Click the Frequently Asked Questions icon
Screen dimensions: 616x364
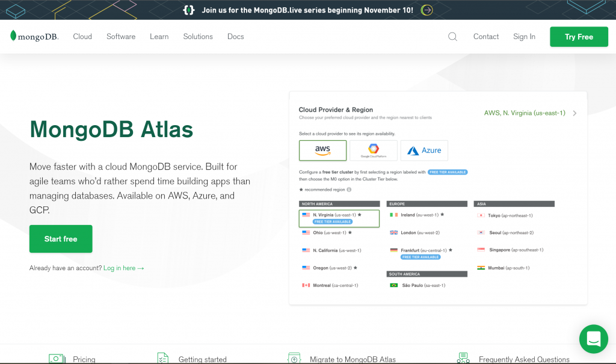[x=464, y=358]
